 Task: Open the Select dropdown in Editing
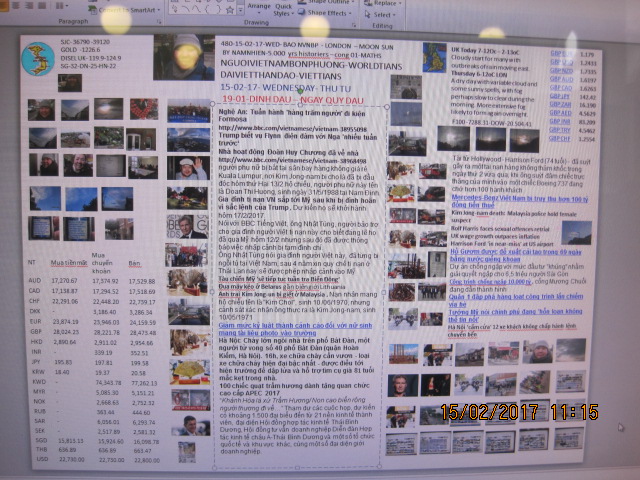pyautogui.click(x=380, y=15)
